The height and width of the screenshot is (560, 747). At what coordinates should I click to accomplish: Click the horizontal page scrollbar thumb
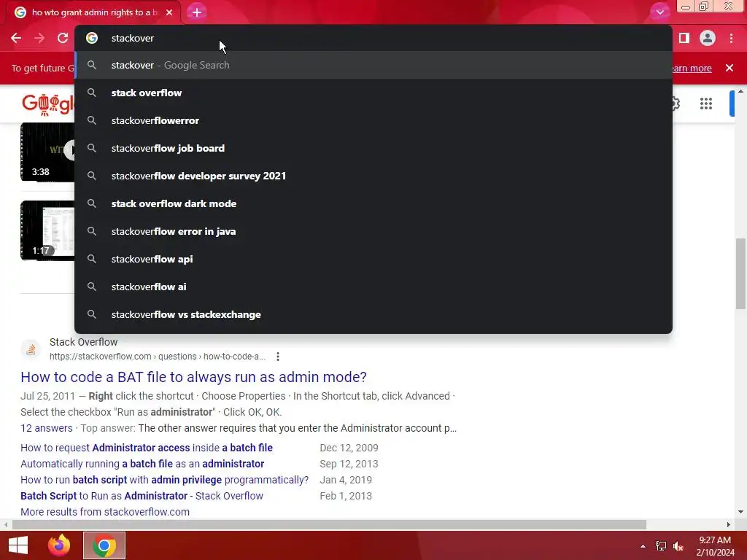pos(329,525)
